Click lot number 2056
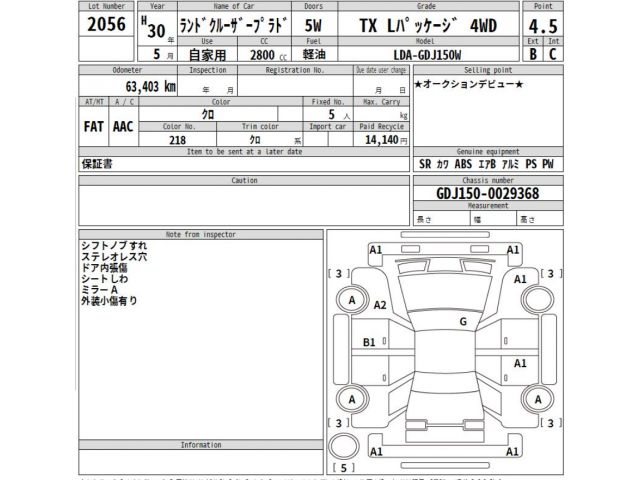The width and height of the screenshot is (640, 480). [107, 24]
